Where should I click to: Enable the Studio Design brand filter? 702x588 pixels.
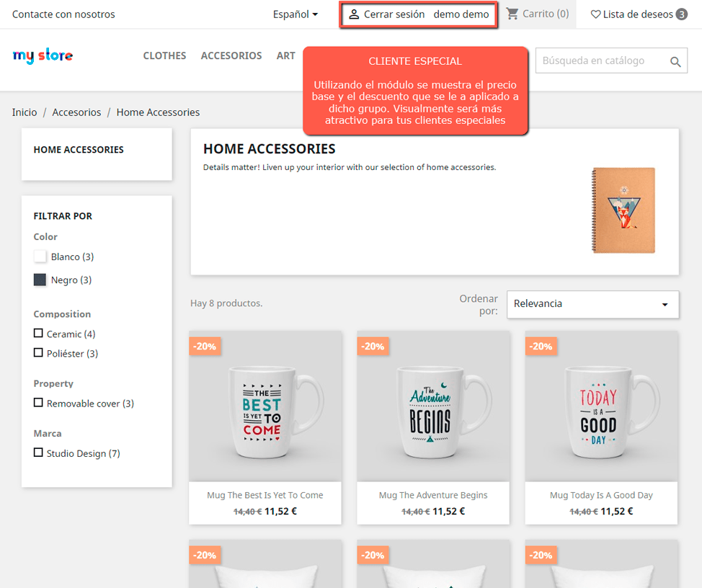click(40, 453)
